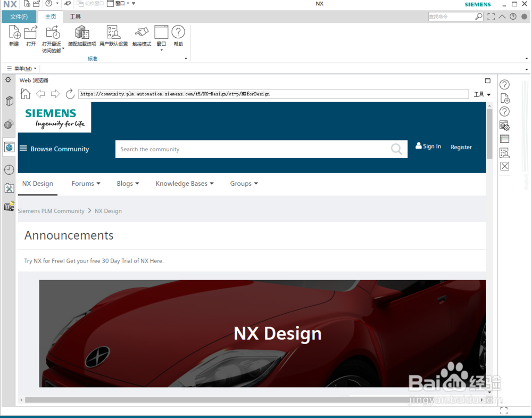Click quick access help question icon
The image size is (532, 418).
click(x=49, y=3)
